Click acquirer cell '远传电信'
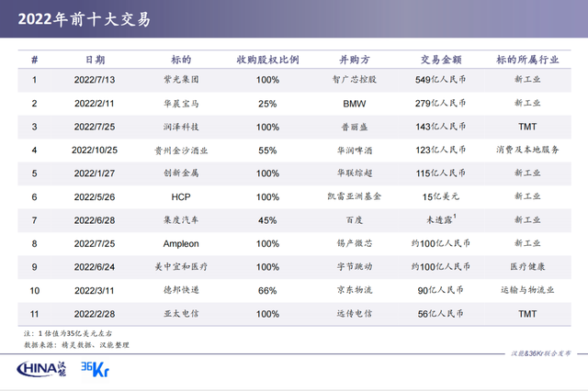Screen dimensions: 588x391 click(x=355, y=314)
